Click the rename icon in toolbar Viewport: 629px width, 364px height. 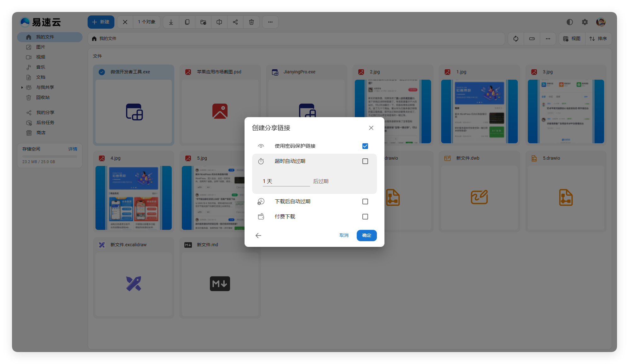tap(219, 22)
